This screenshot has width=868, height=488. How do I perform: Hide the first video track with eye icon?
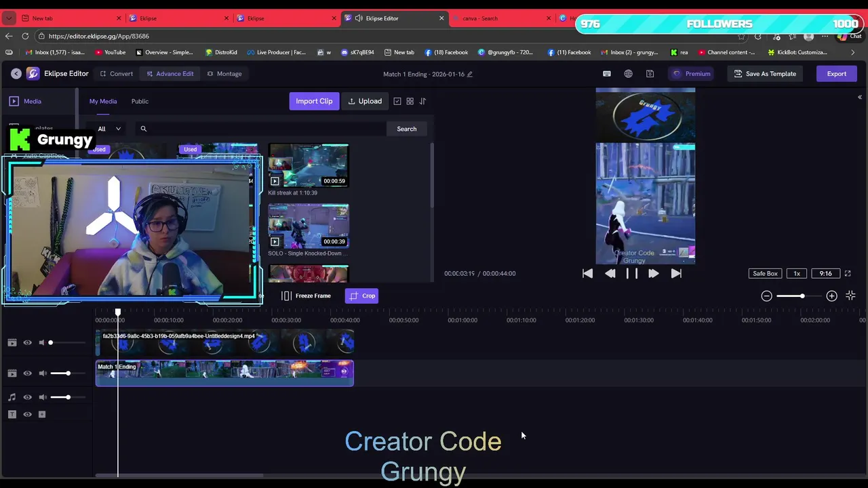[x=27, y=342]
